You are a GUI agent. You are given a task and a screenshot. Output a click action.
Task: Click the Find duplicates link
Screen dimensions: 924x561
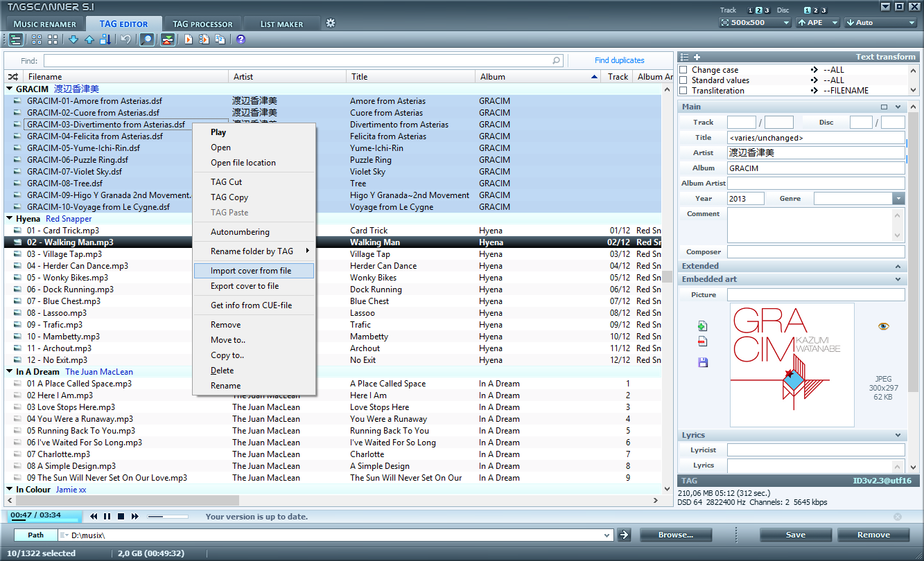click(x=619, y=61)
